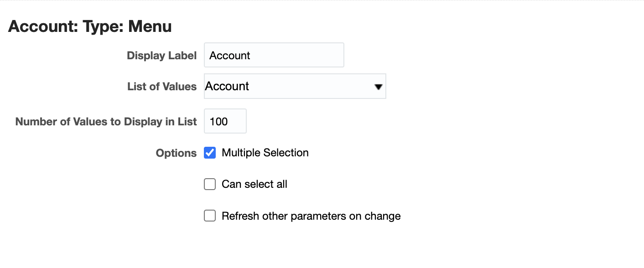Screen dimensions: 644x268
Task: Select the Number of Values to Display label
Action: 106,121
